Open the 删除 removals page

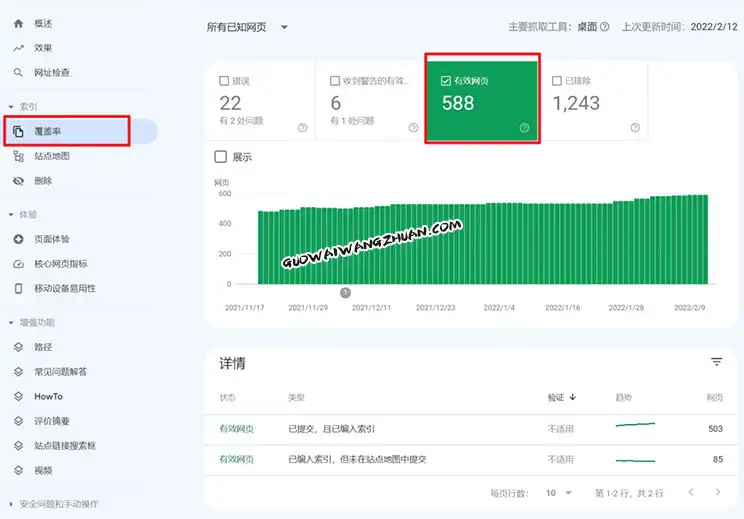tap(43, 180)
